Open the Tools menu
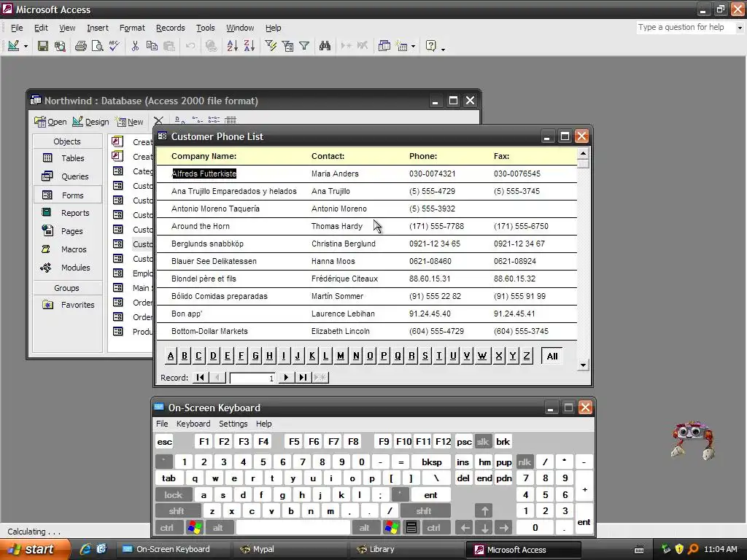The width and height of the screenshot is (747, 560). pos(205,28)
